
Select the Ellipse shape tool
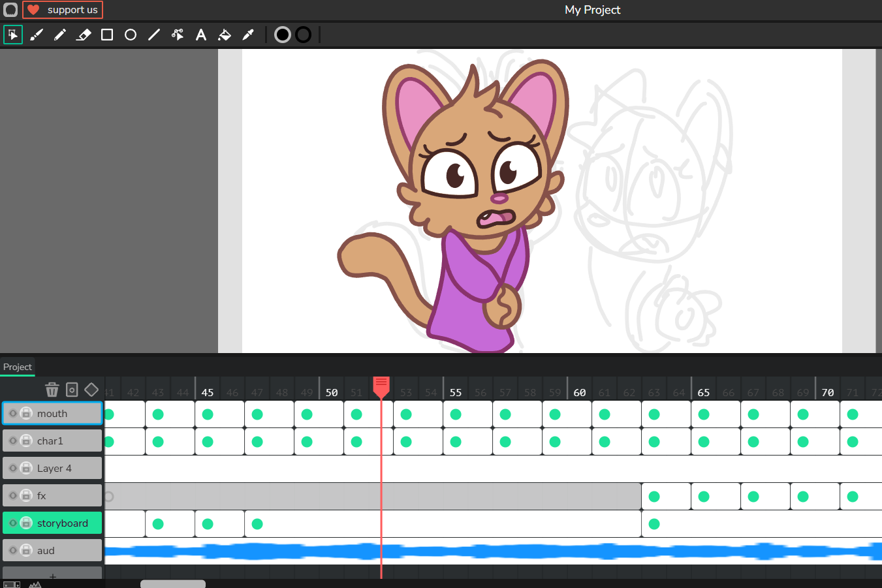(131, 35)
